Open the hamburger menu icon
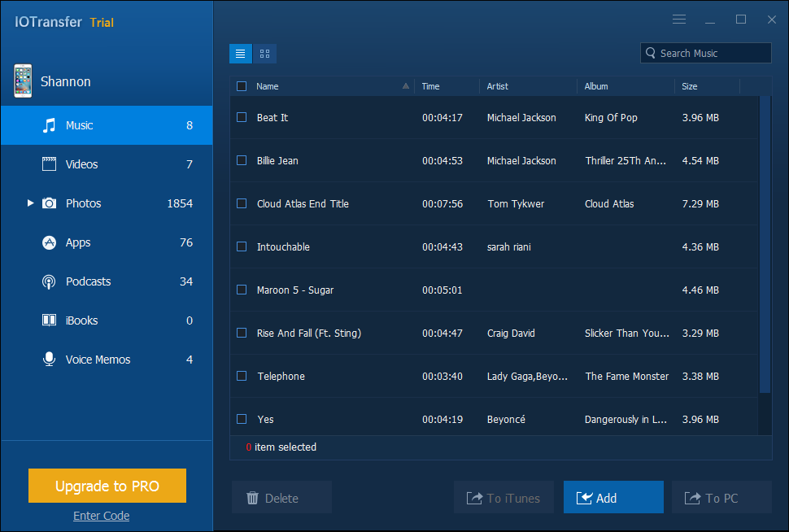Viewport: 789px width, 532px height. tap(679, 20)
